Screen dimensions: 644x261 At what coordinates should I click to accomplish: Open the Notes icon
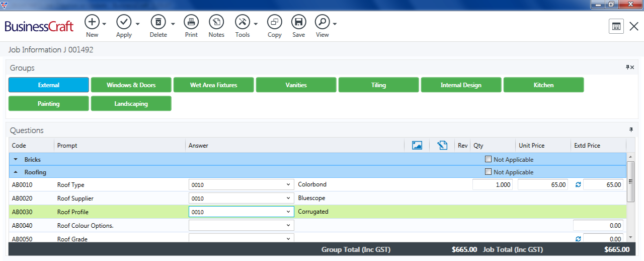click(216, 22)
